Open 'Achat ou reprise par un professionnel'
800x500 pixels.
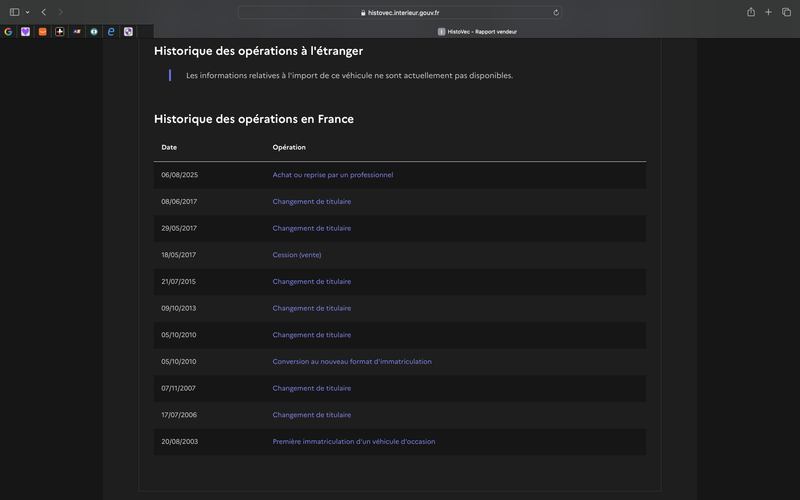(333, 175)
